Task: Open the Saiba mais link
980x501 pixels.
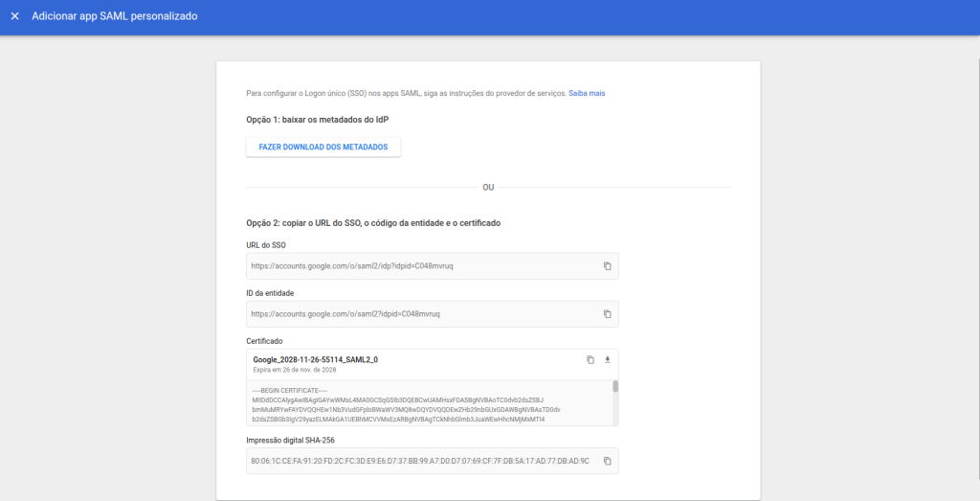Action: point(587,94)
